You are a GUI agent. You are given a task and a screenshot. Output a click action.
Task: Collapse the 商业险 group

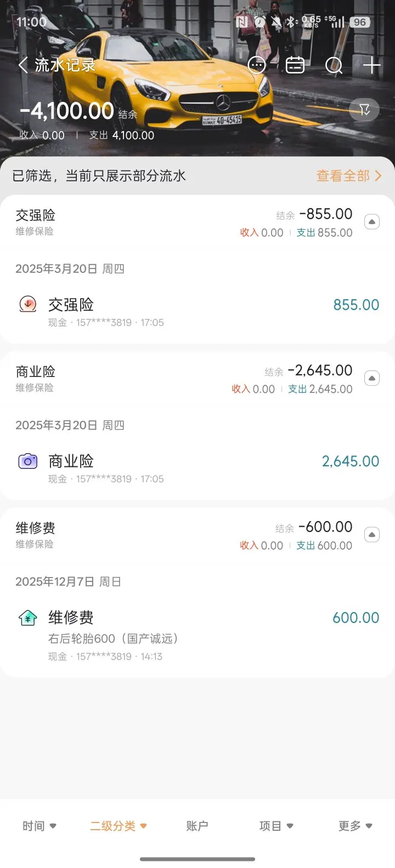tap(372, 378)
